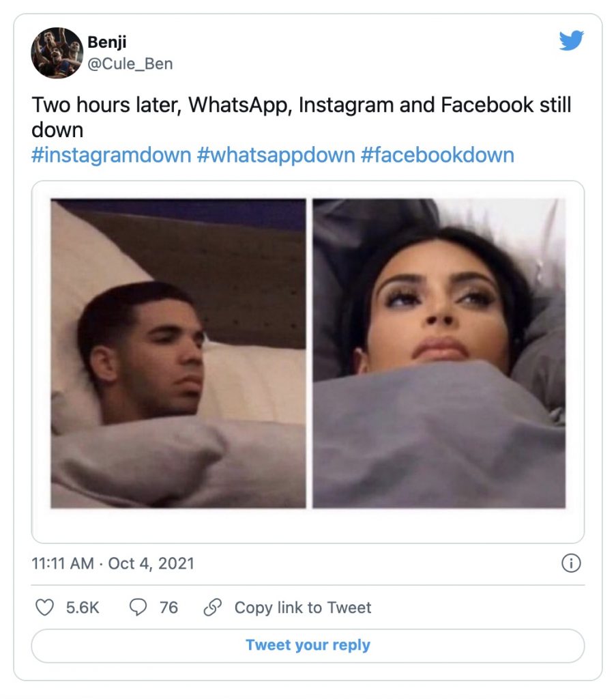The width and height of the screenshot is (616, 699).
Task: Click the chain link icon
Action: (x=214, y=608)
